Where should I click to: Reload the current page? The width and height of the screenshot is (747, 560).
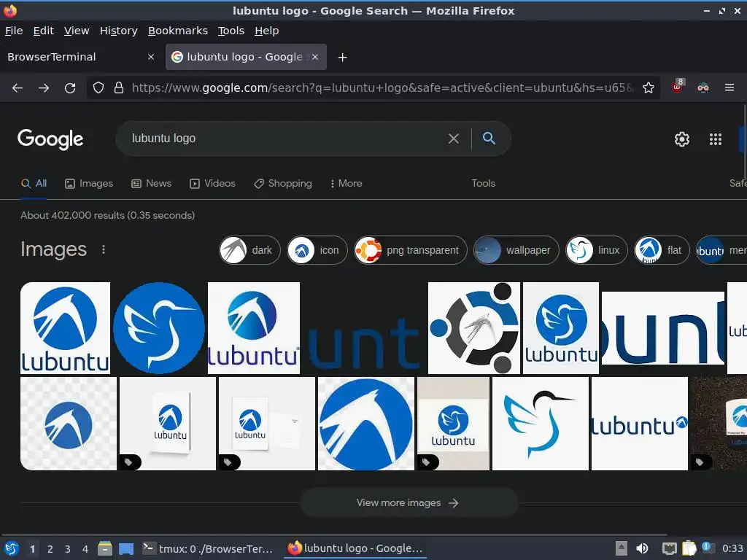pos(70,87)
